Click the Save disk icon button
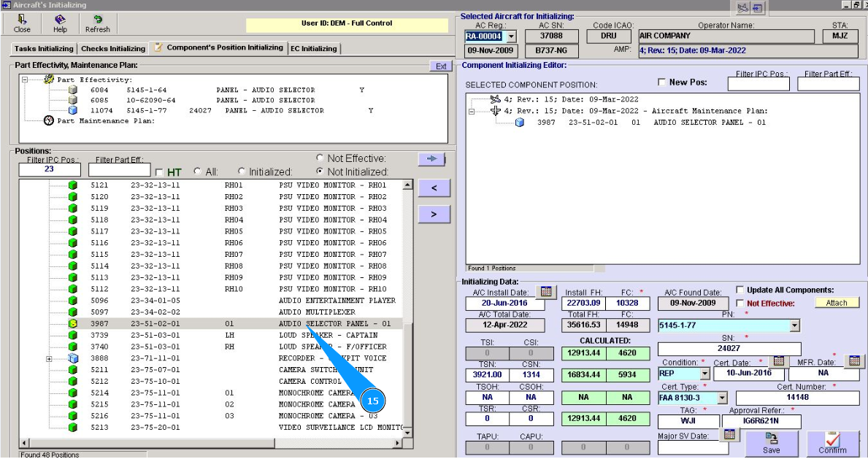The height and width of the screenshot is (459, 868). 771,442
